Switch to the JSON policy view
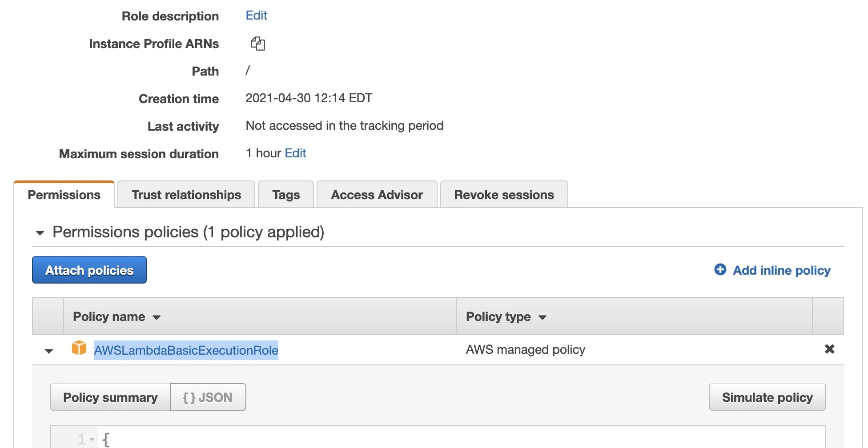 point(208,397)
